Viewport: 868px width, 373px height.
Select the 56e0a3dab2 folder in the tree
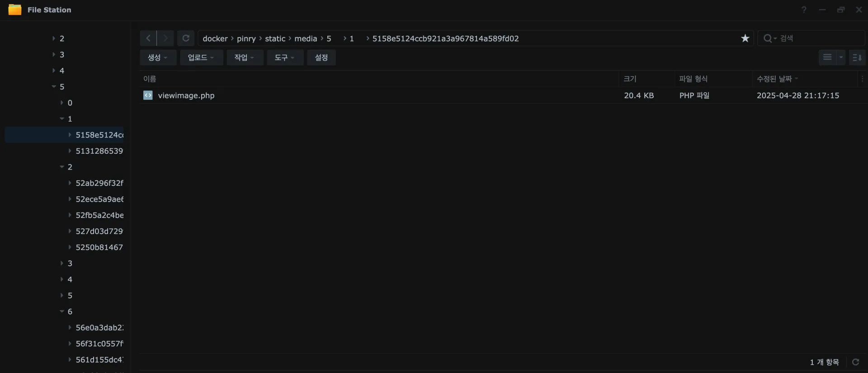[x=99, y=327]
